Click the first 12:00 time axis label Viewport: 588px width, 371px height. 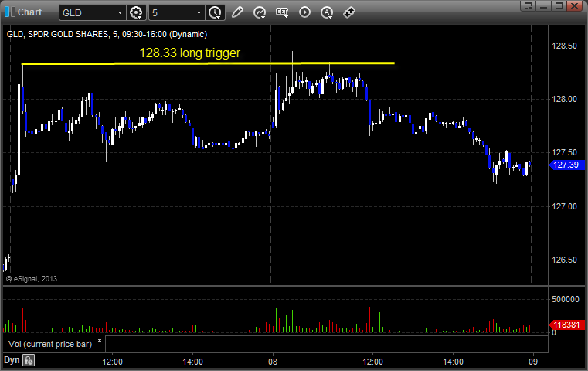(113, 362)
